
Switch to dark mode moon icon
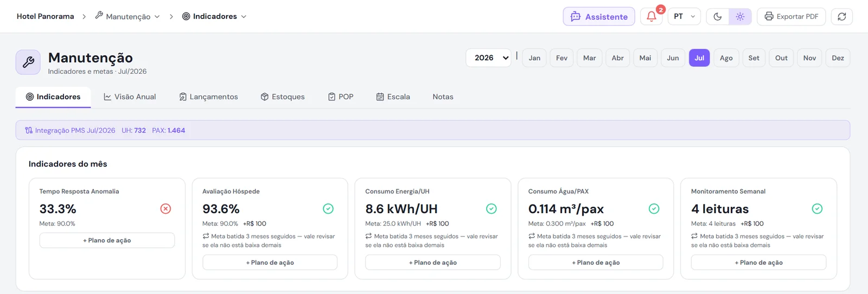[x=717, y=16]
